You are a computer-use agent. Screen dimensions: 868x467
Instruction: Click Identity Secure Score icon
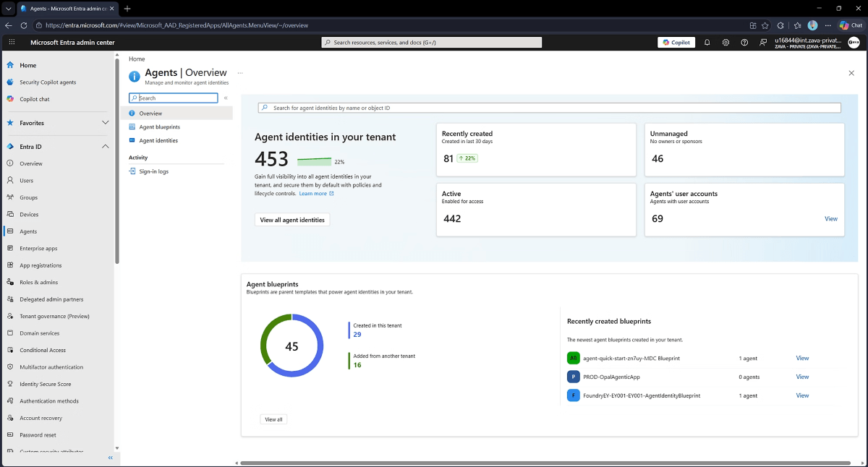click(x=10, y=384)
